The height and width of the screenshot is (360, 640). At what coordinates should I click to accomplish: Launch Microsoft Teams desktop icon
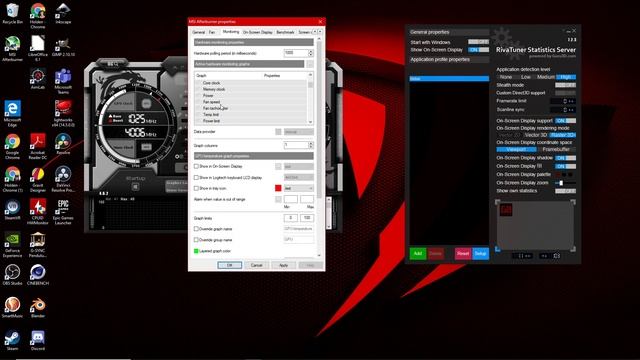point(63,81)
